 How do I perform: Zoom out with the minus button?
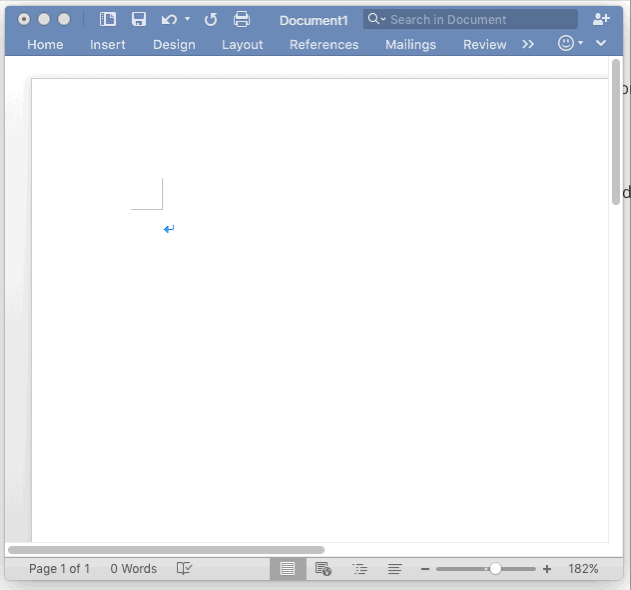click(425, 569)
